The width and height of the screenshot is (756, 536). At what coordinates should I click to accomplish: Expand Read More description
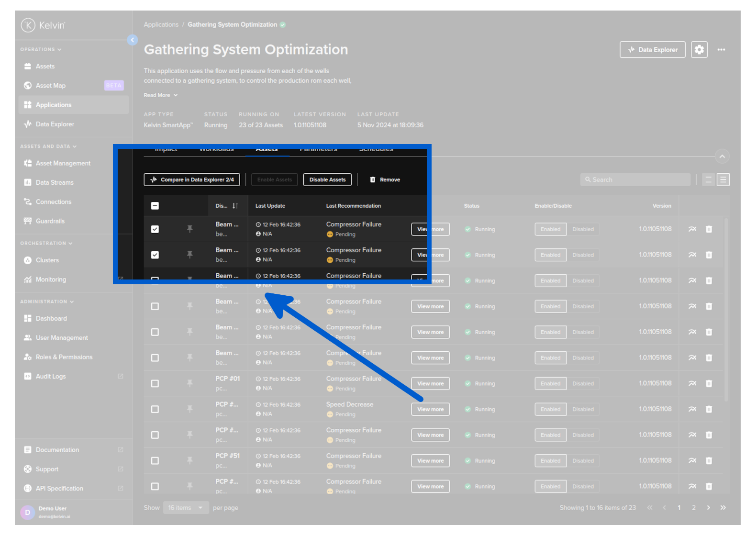pyautogui.click(x=160, y=95)
